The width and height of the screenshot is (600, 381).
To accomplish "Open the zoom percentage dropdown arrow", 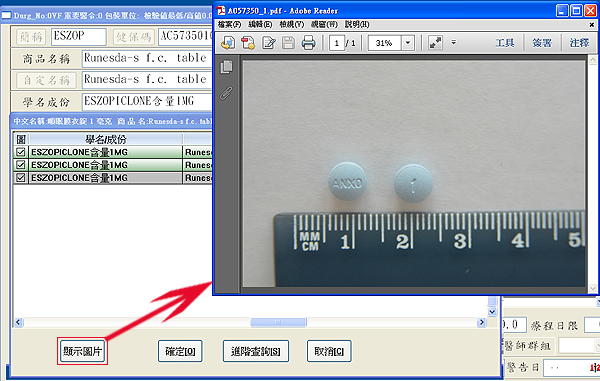I will (x=408, y=43).
